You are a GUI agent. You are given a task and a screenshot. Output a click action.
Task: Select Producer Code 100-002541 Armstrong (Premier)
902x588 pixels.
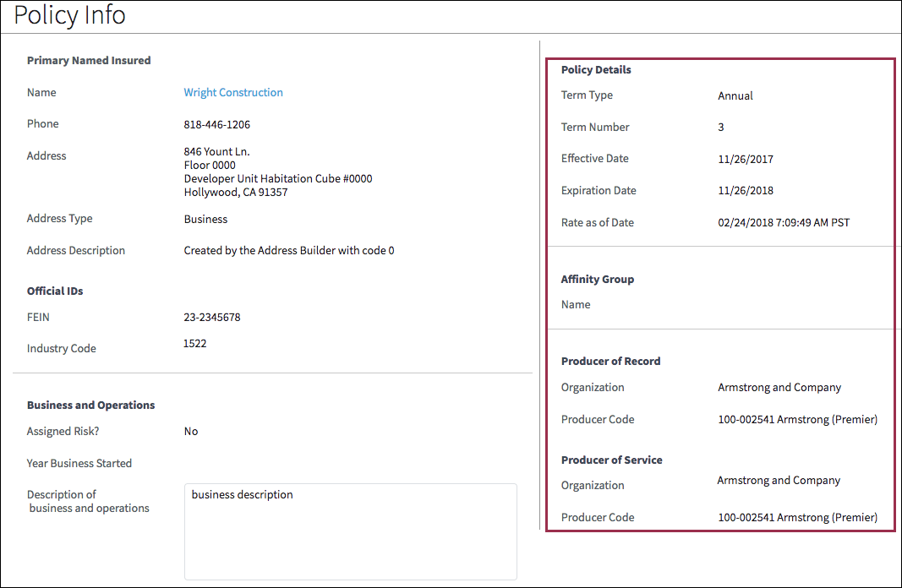click(x=797, y=419)
